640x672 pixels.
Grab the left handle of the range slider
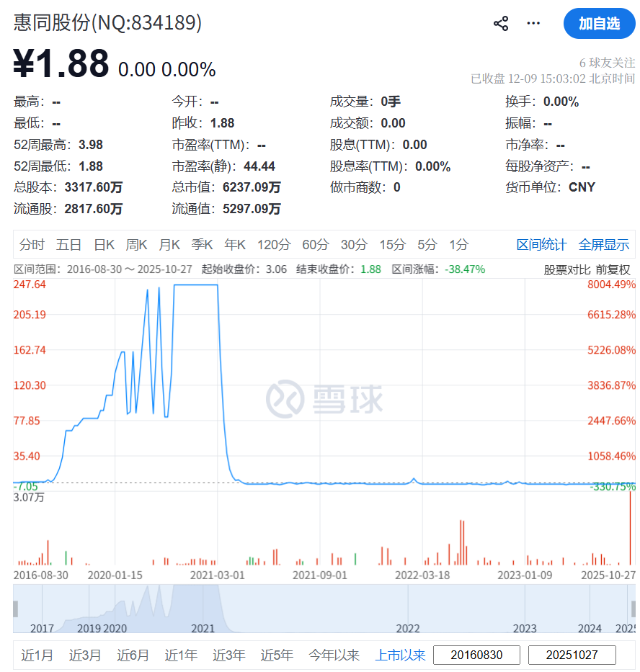[x=16, y=609]
